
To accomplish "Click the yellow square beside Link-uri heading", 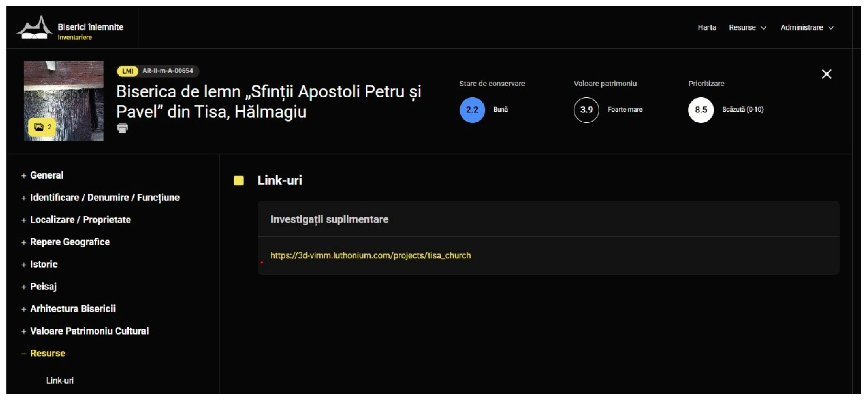I will click(x=238, y=181).
